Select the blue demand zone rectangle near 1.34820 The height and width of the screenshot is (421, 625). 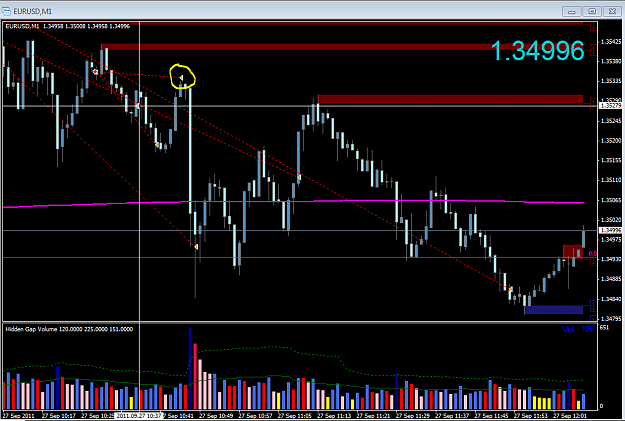554,309
